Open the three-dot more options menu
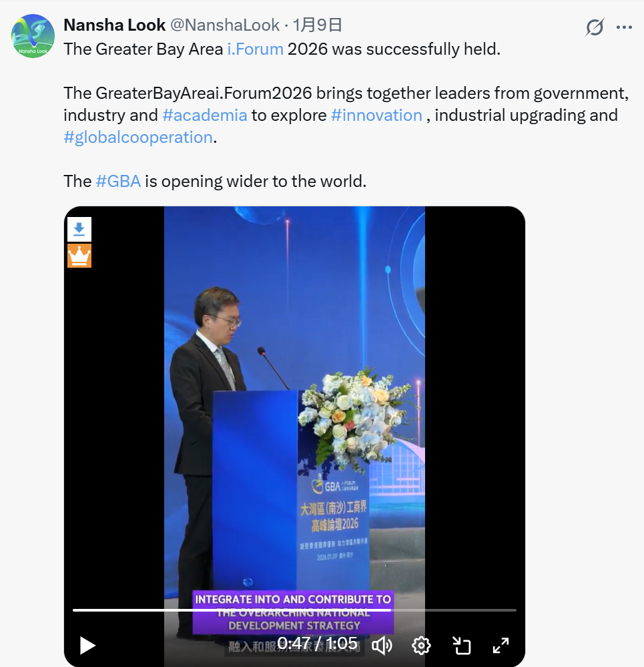Screen dimensions: 644x667 (x=624, y=27)
